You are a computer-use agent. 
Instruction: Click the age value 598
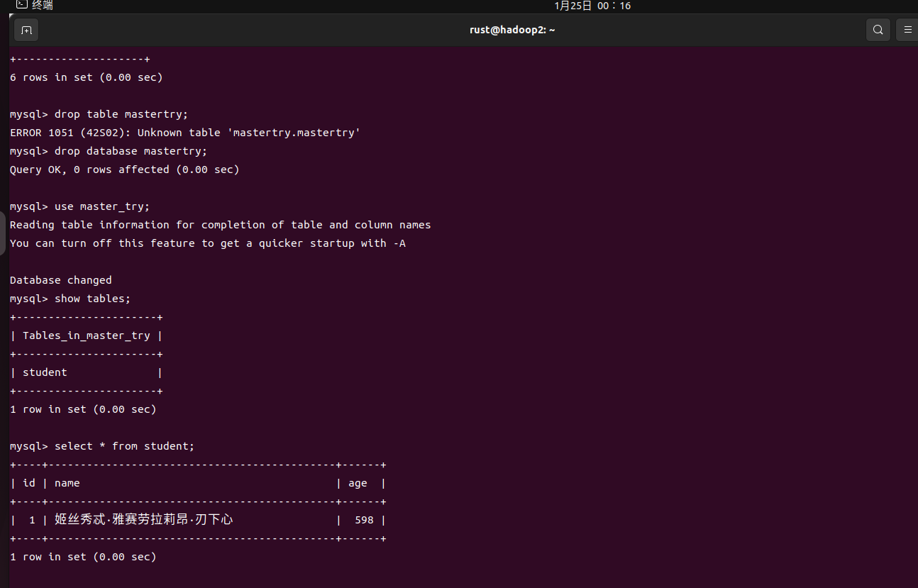[364, 520]
